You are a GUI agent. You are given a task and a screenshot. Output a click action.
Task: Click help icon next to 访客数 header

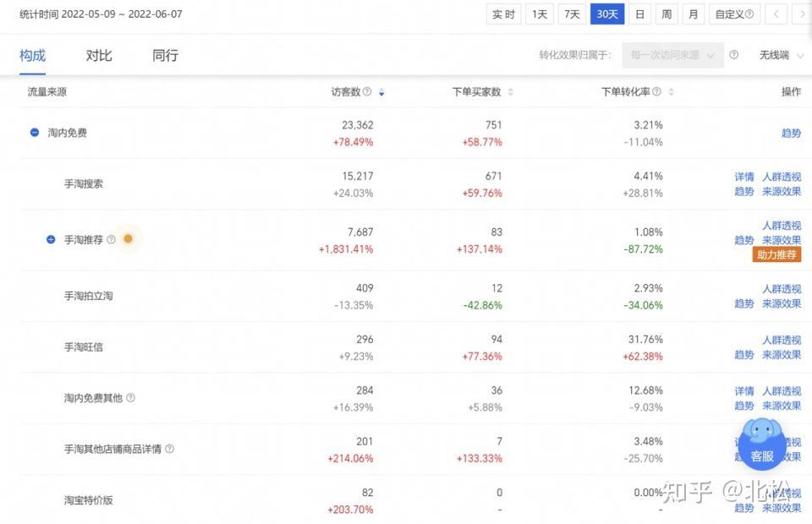(x=367, y=91)
